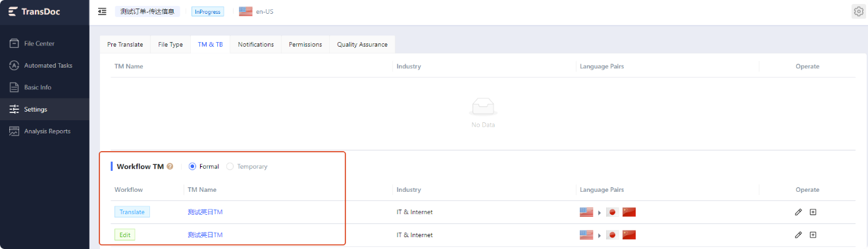Click the China flag in Edit row
Image resolution: width=868 pixels, height=249 pixels.
(x=629, y=235)
